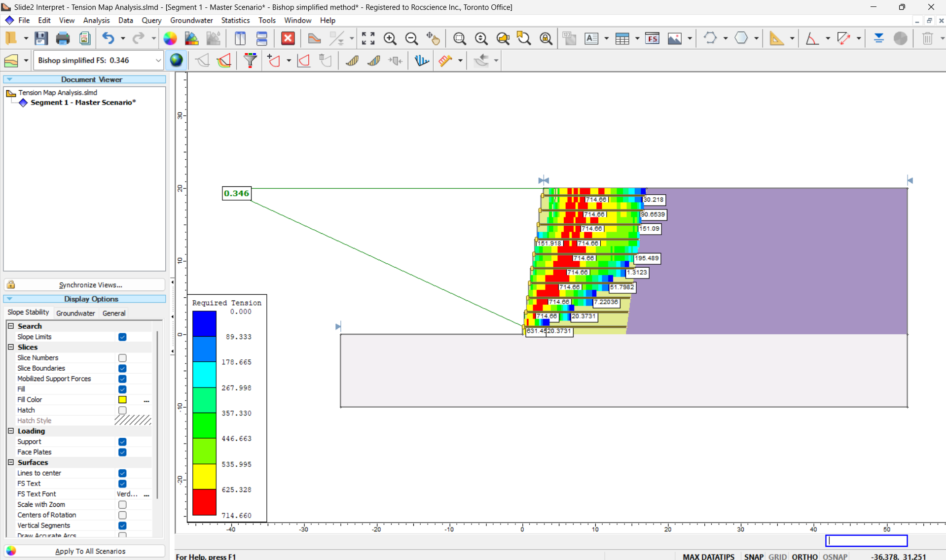Click the Add Text Box icon

point(591,38)
